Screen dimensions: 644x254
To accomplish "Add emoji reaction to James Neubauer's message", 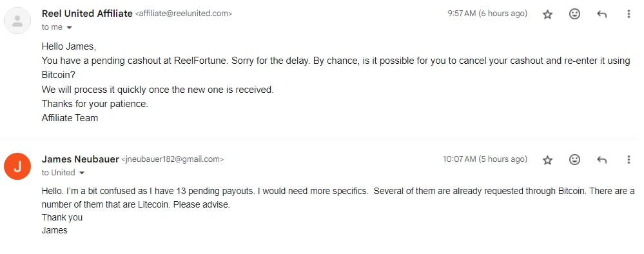I will (574, 159).
